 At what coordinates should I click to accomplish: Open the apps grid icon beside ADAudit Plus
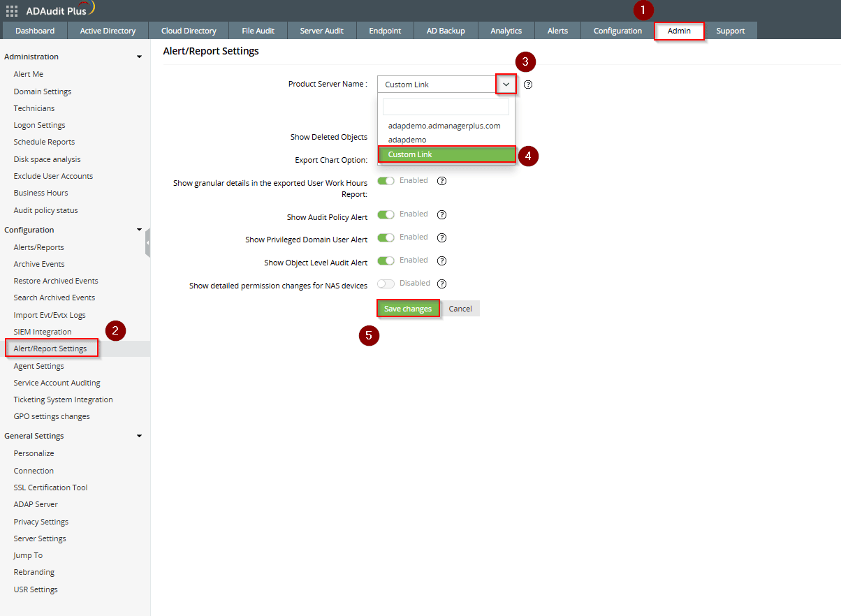coord(12,10)
